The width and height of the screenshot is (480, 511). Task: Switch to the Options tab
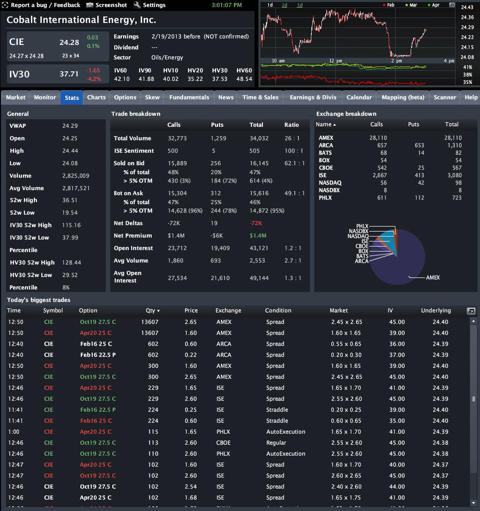[125, 97]
